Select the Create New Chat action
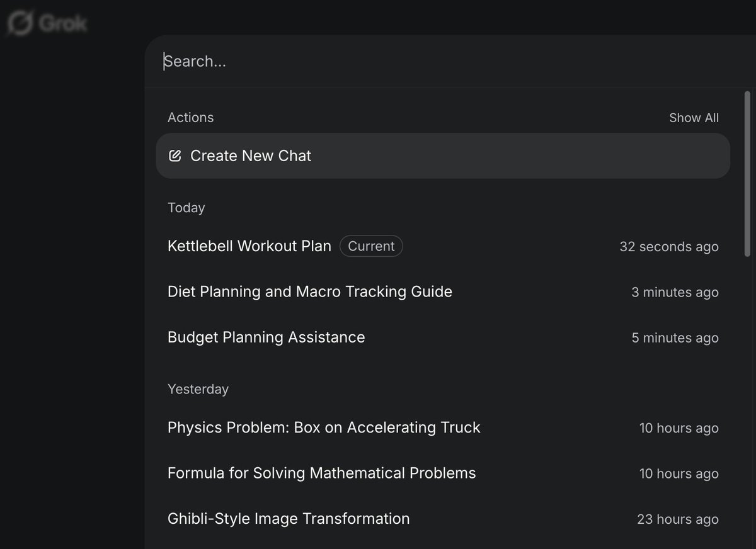This screenshot has height=549, width=756. [x=443, y=156]
